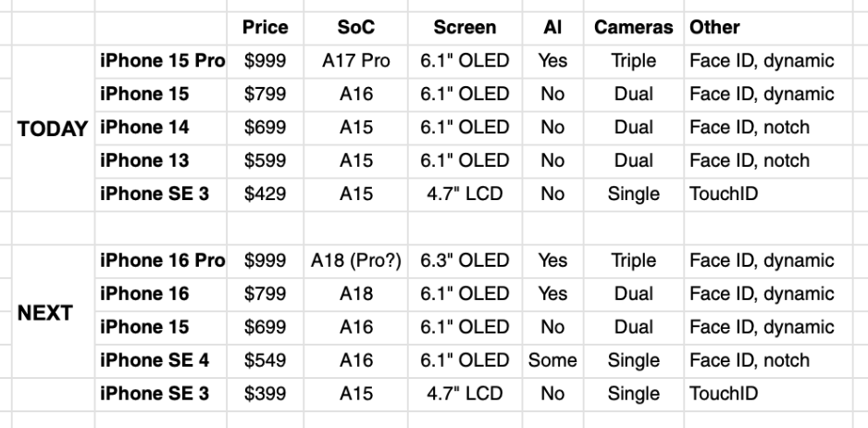Select the Other column header

[x=714, y=28]
